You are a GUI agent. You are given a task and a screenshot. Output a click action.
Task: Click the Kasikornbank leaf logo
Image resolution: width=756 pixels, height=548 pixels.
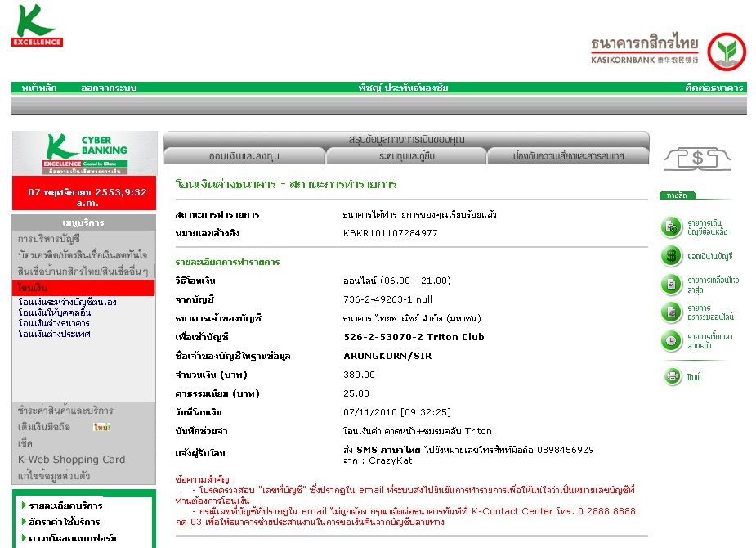(x=727, y=52)
